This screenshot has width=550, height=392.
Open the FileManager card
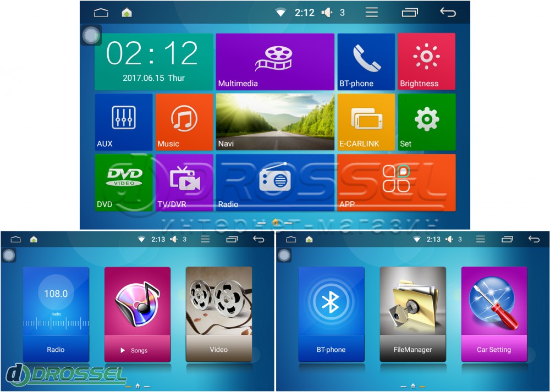point(413,314)
